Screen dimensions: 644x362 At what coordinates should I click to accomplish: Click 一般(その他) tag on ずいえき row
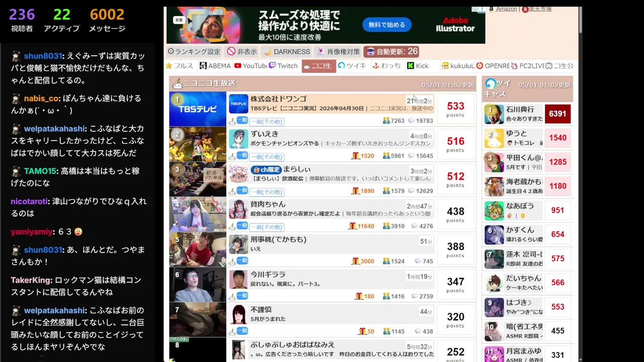pyautogui.click(x=267, y=157)
